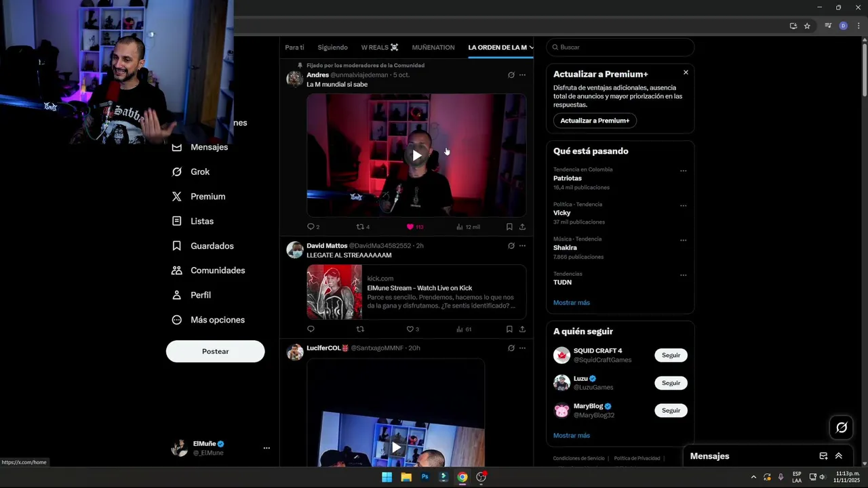
Task: Click the Postear button
Action: click(x=216, y=351)
